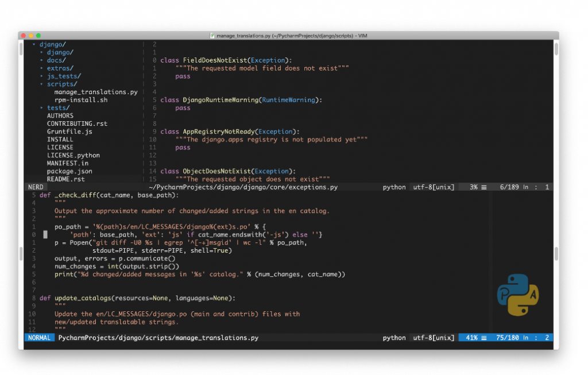This screenshot has height=375, width=588.
Task: Expand the nested django/ subfolder arrow
Action: (41, 52)
